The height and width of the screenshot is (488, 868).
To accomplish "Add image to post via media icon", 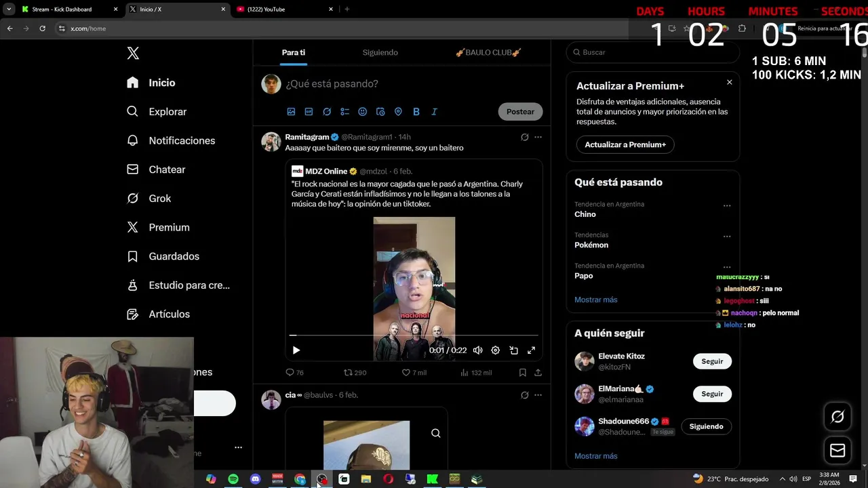I will coord(291,112).
